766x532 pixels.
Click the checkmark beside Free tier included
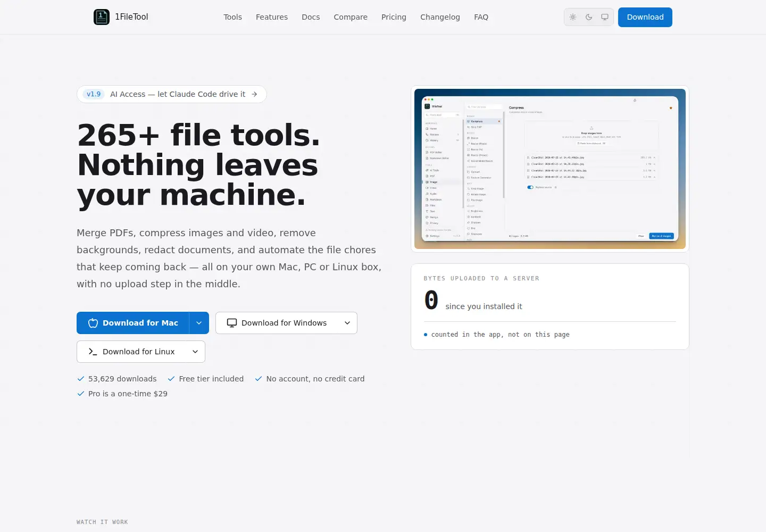[x=171, y=379]
